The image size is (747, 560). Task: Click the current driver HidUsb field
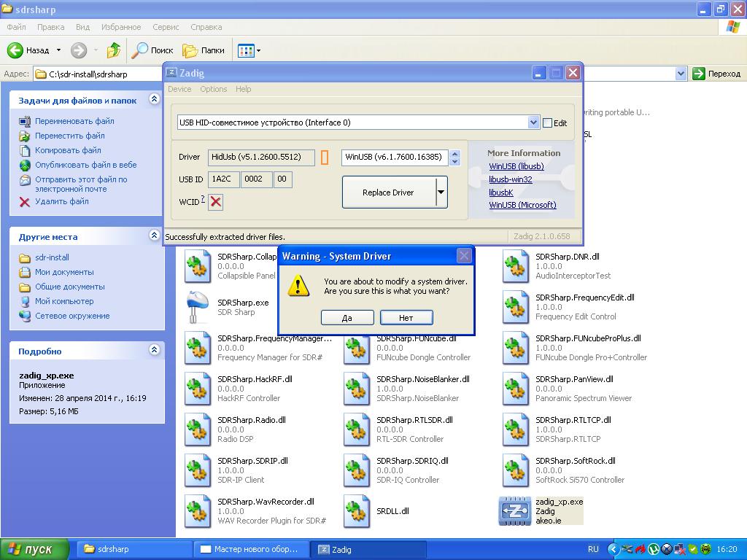261,157
